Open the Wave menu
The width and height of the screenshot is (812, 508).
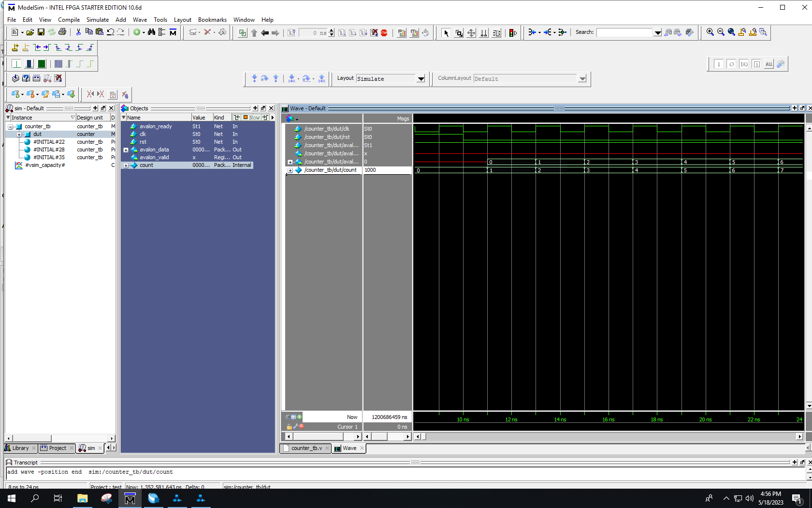click(140, 20)
